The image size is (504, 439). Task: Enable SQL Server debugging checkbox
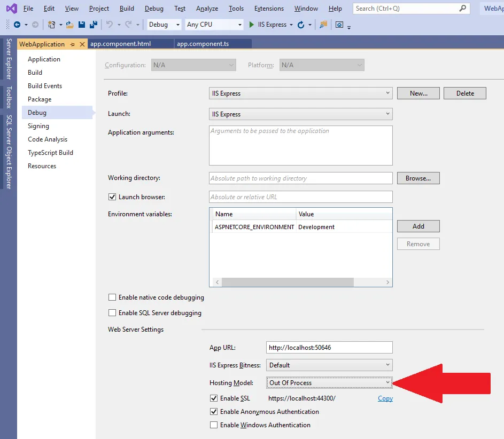coord(112,313)
